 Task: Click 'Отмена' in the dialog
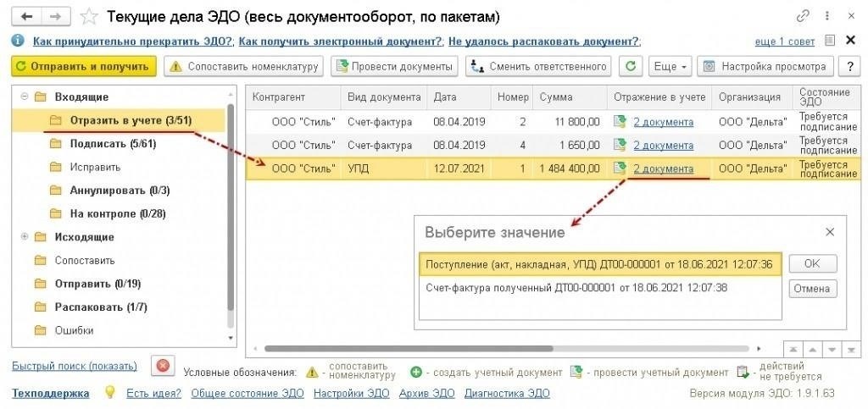(812, 289)
